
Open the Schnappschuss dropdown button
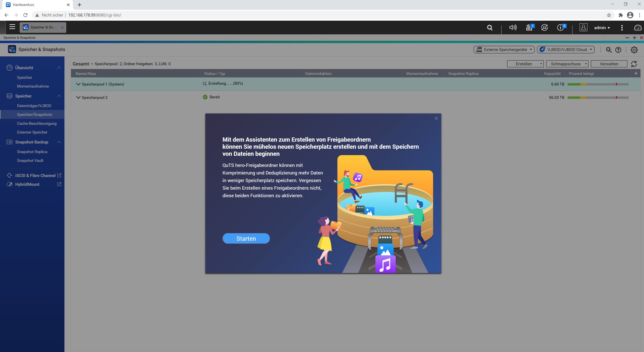click(x=567, y=64)
